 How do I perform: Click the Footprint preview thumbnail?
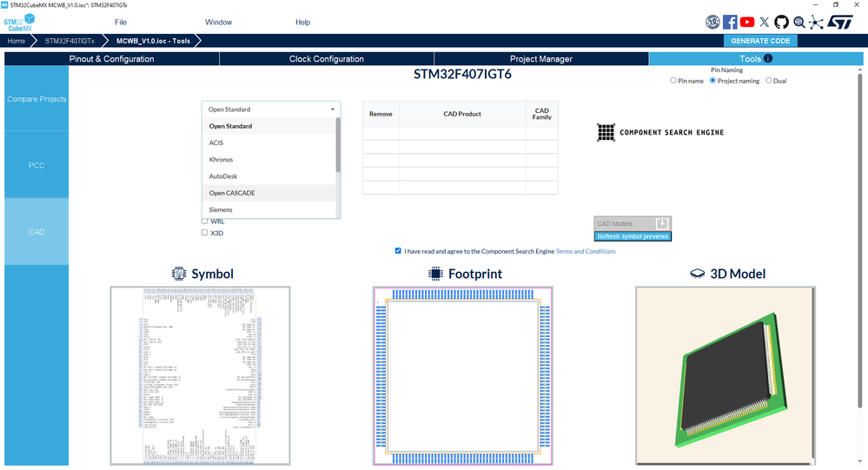463,375
